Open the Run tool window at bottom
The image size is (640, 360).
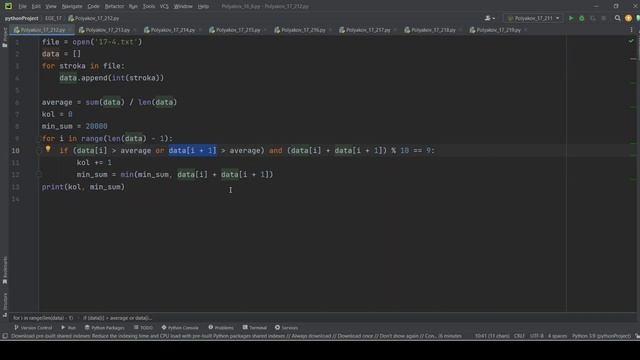tap(69, 328)
